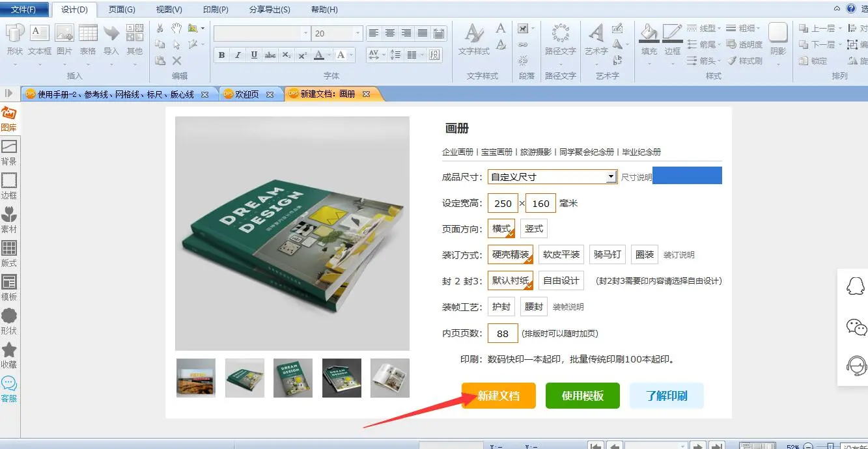This screenshot has height=449, width=868.
Task: Select the 文本框 text box tool
Action: click(40, 39)
